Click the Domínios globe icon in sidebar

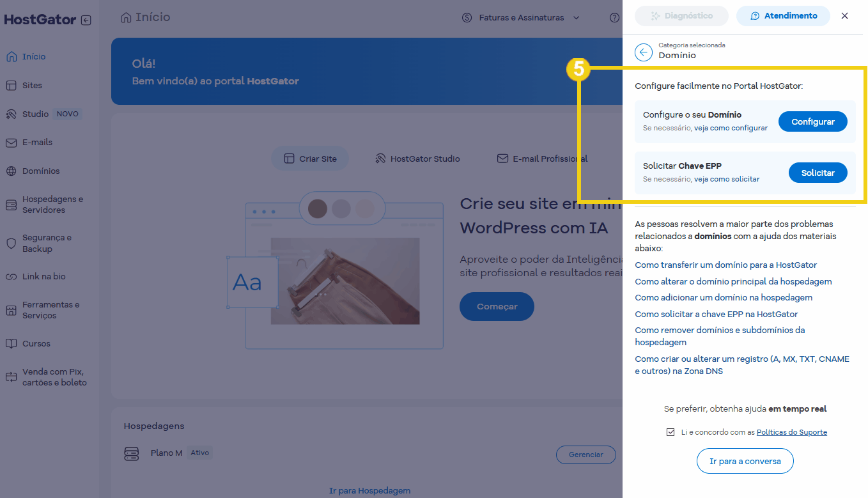(11, 171)
